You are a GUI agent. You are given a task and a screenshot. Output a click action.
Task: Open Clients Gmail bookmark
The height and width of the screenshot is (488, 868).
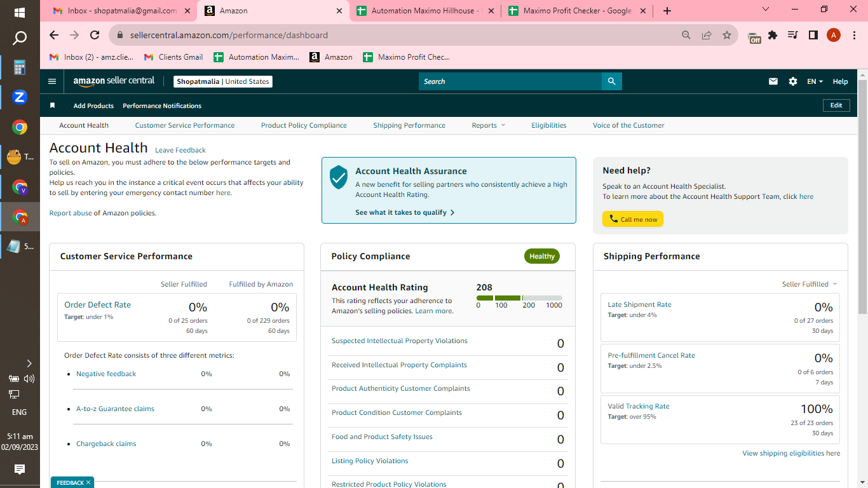pos(173,57)
